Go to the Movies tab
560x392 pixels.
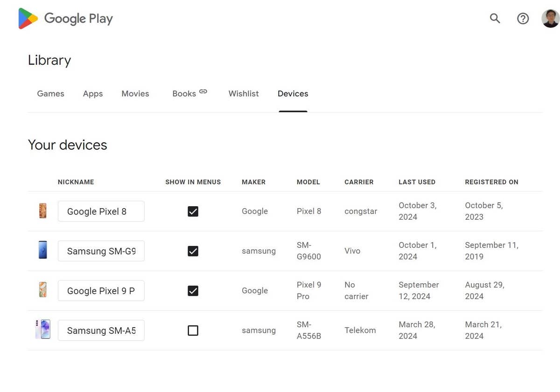pos(135,94)
